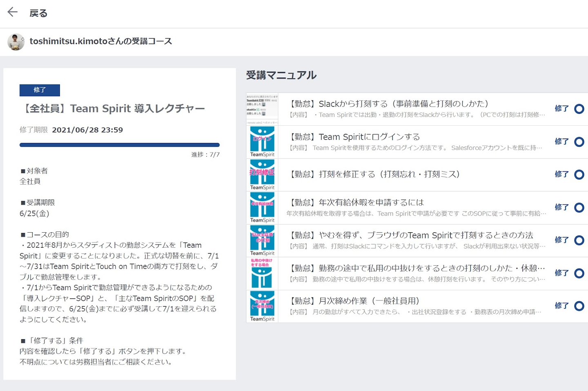Viewport: 588px width, 391px height.
Task: Click the ■コースの目的 section label
Action: pyautogui.click(x=45, y=234)
